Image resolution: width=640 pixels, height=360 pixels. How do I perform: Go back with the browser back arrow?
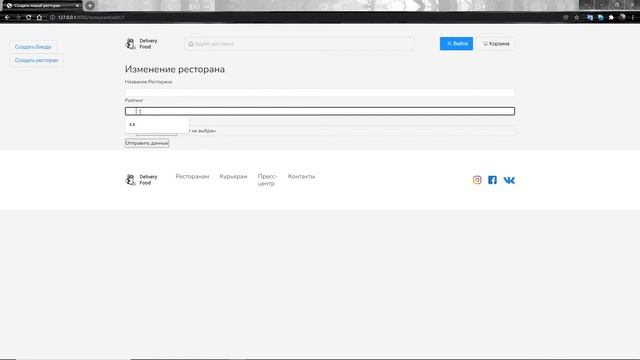(x=7, y=18)
